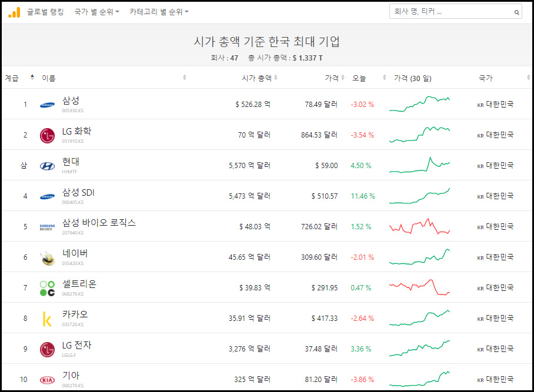The height and width of the screenshot is (392, 534).
Task: Open the 현대 company link
Action: [x=71, y=162]
